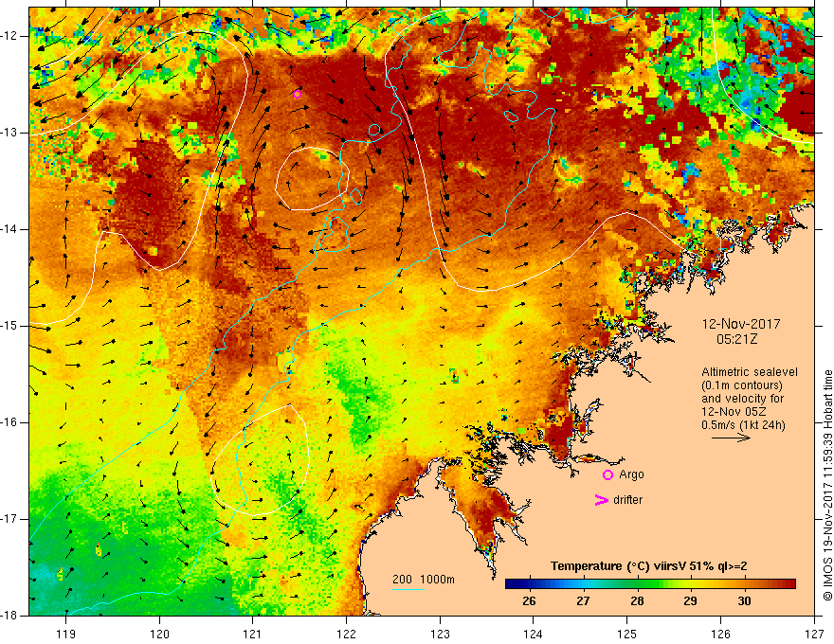This screenshot has width=834, height=644.
Task: Click the 'Argo' legend label
Action: tap(631, 474)
